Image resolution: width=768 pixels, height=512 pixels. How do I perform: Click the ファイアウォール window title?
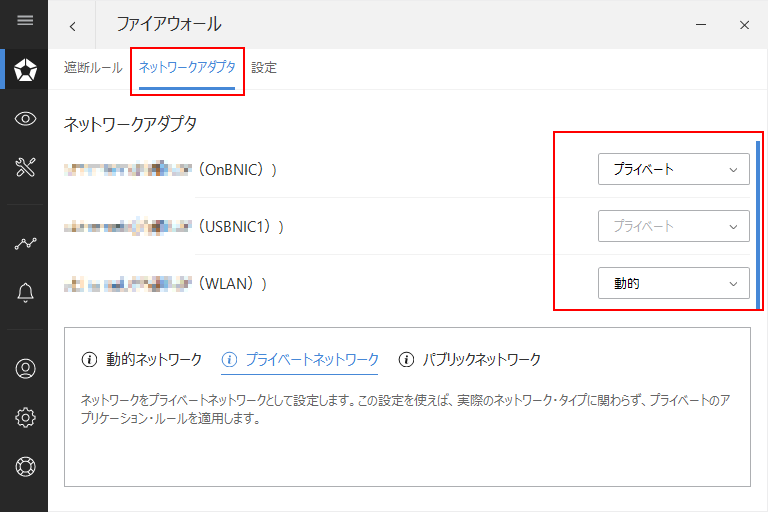click(x=169, y=24)
